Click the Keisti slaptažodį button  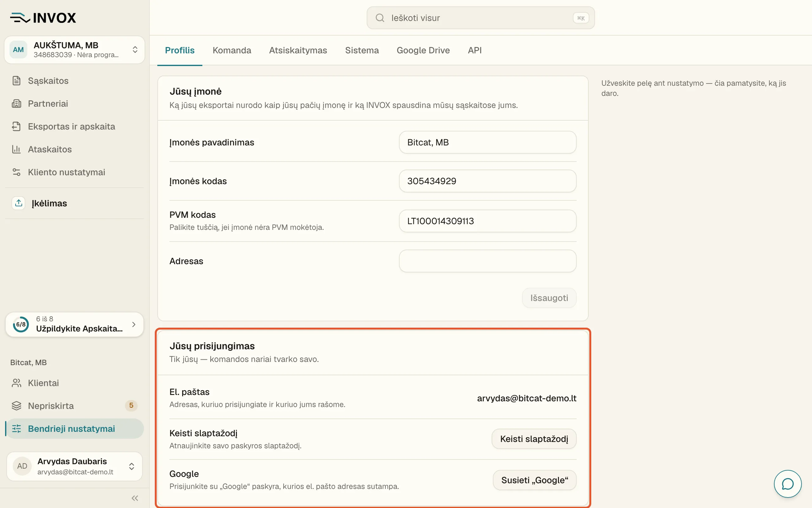click(x=534, y=439)
